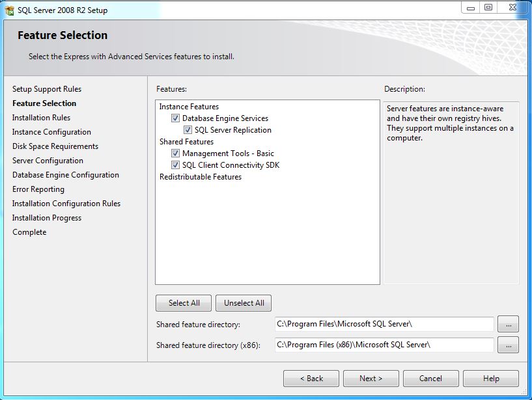Cancel the SQL Server installation

click(x=430, y=378)
